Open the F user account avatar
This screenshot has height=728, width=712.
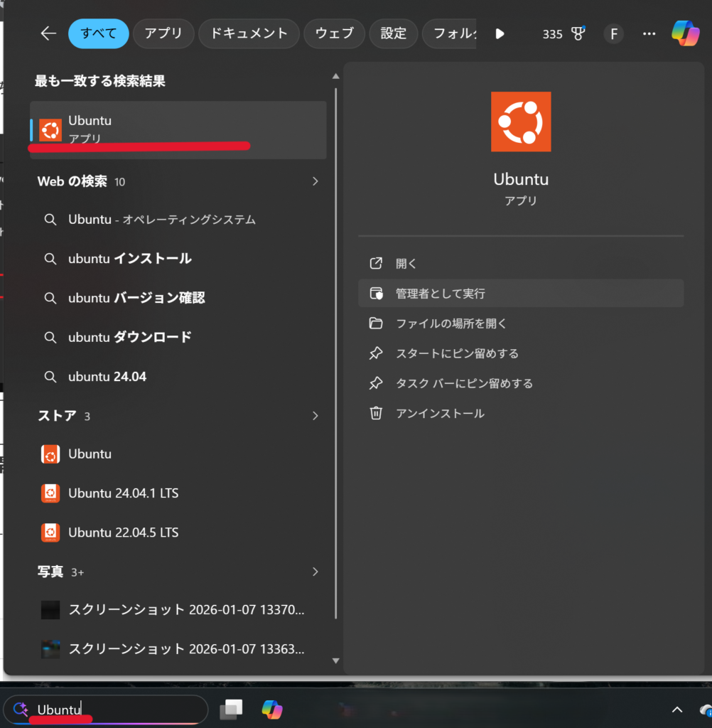[x=613, y=33]
